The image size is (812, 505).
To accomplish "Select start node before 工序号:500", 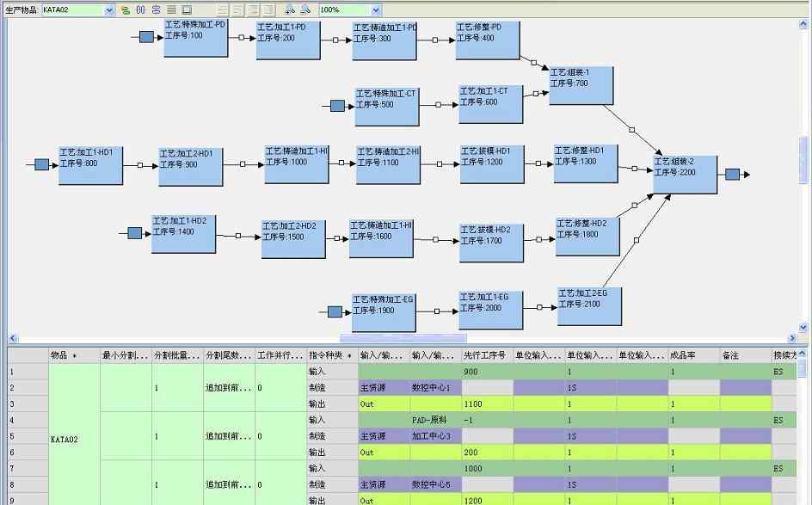I will pyautogui.click(x=337, y=106).
